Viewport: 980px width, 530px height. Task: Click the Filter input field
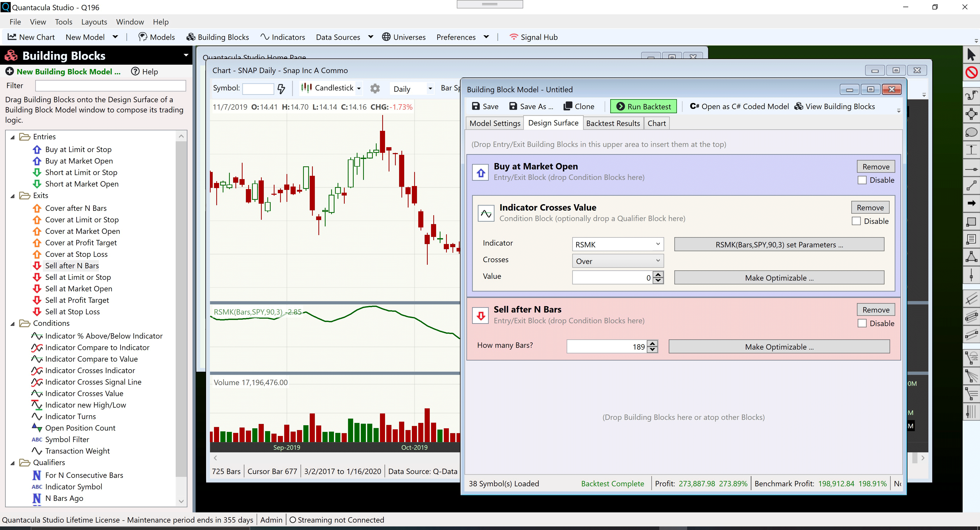click(x=110, y=86)
